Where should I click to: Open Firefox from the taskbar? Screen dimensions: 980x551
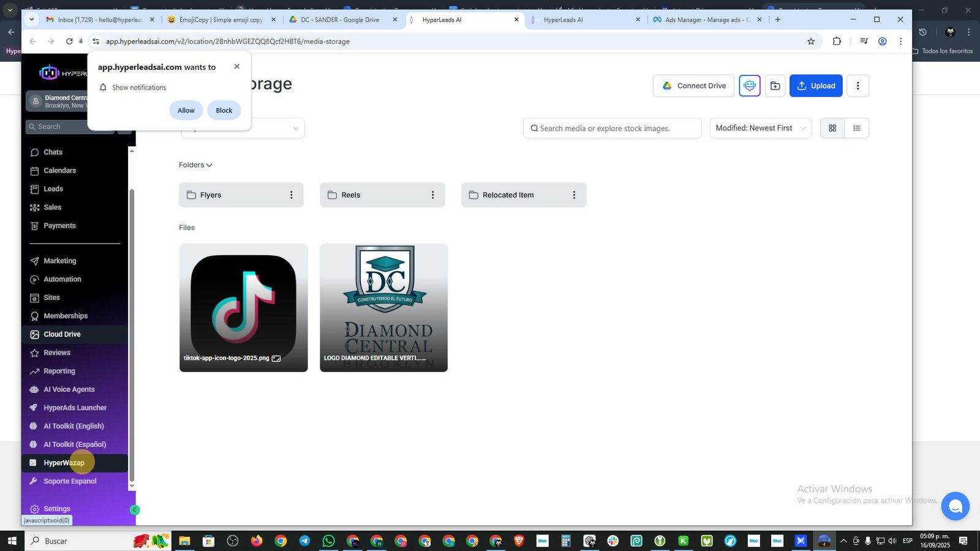click(x=257, y=541)
